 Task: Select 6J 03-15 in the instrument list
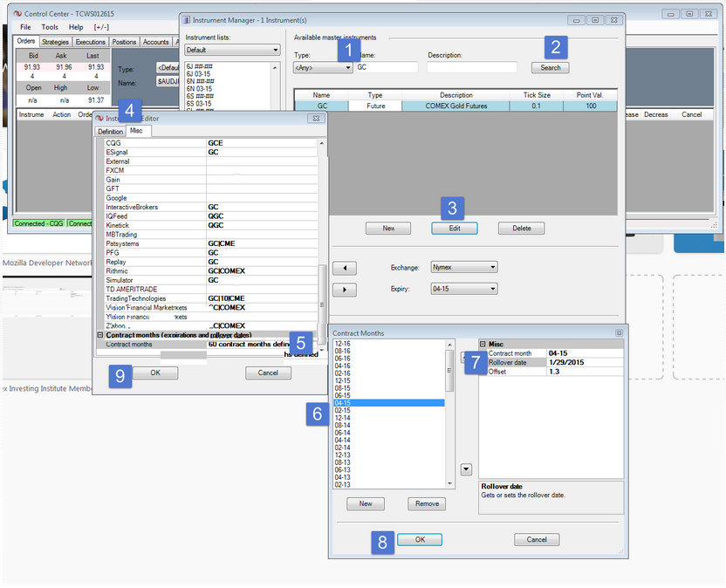pos(199,74)
